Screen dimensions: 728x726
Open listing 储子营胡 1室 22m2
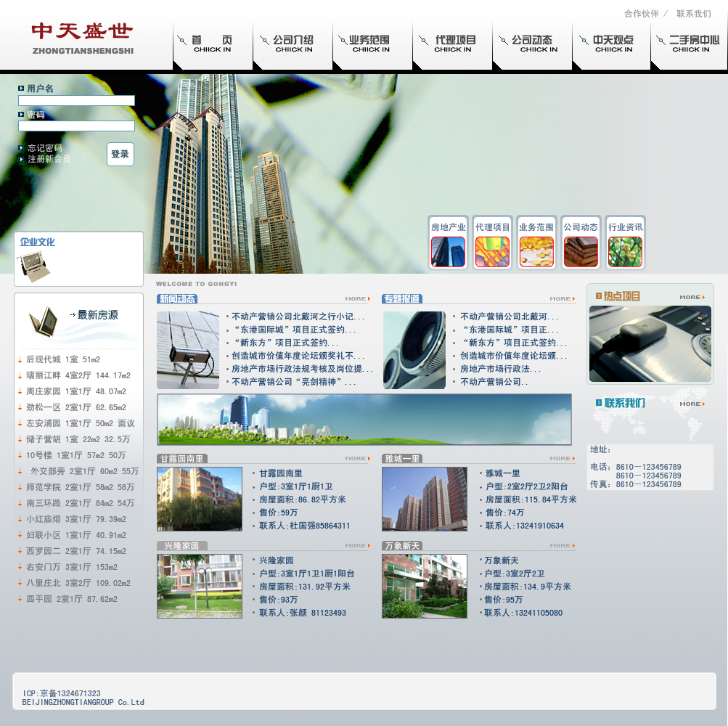point(78,439)
